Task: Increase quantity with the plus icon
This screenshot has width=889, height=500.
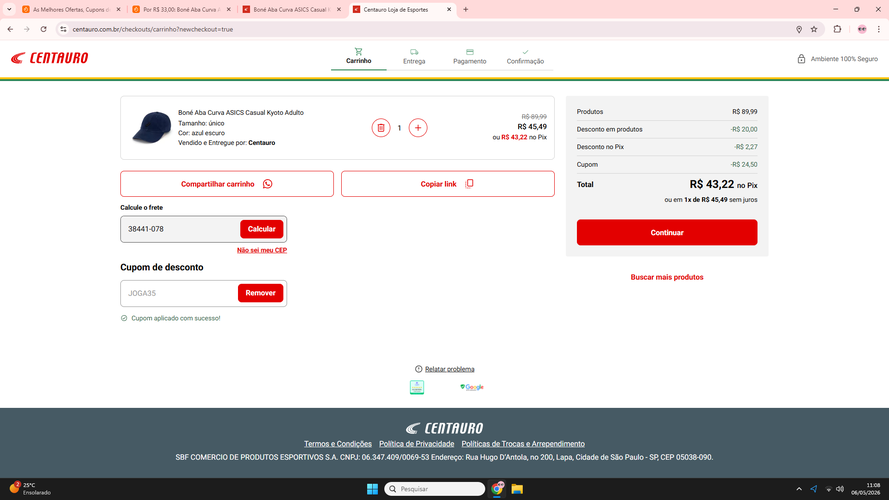Action: 418,128
